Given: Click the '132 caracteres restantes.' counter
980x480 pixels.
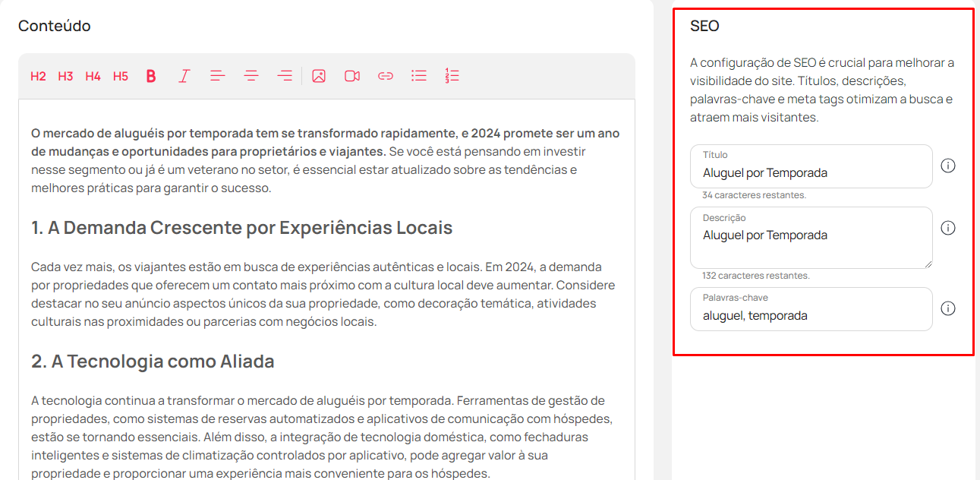Looking at the screenshot, I should pyautogui.click(x=755, y=276).
